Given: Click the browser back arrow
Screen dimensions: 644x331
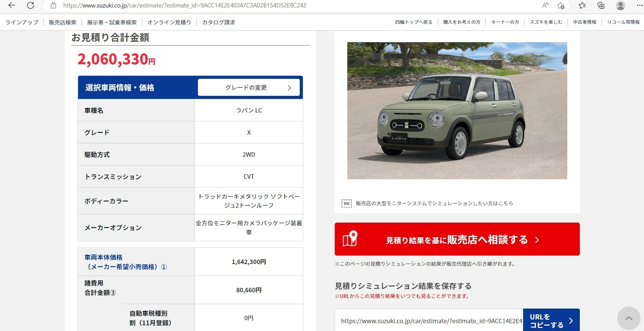Looking at the screenshot, I should [x=12, y=5].
